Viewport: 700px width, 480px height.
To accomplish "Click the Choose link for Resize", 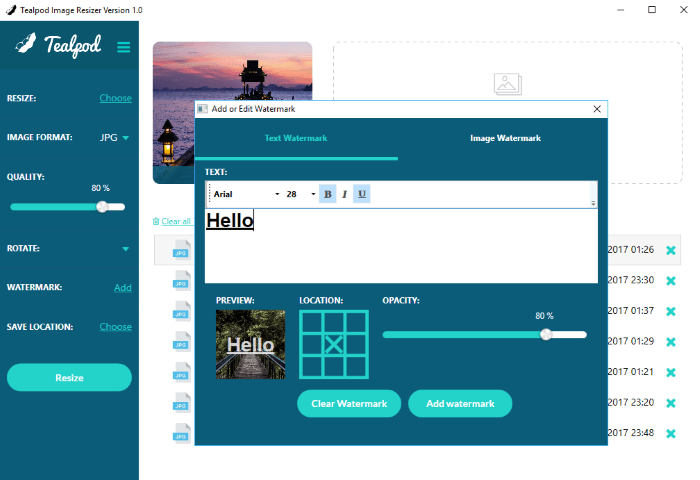I will (116, 98).
